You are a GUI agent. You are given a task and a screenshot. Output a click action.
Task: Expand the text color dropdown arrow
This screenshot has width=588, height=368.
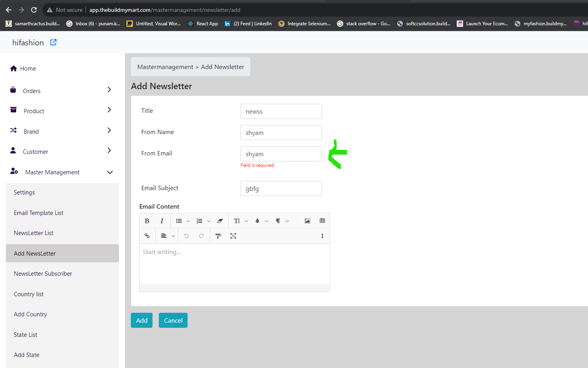click(x=267, y=221)
